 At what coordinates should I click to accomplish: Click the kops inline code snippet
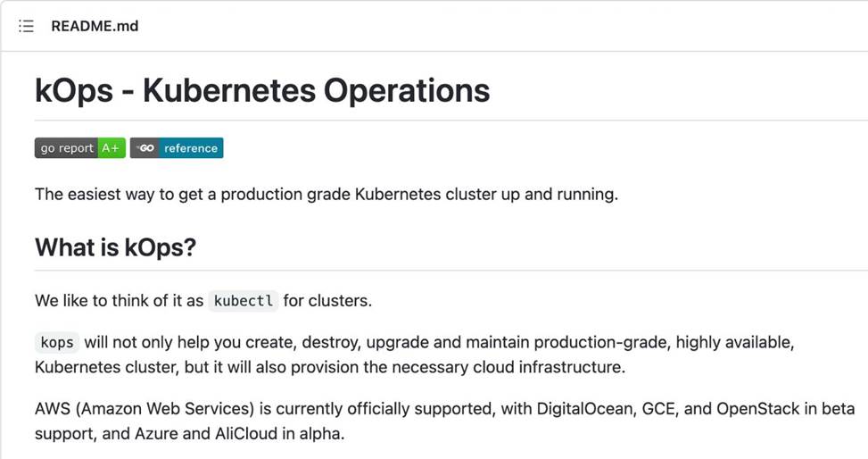pos(57,343)
